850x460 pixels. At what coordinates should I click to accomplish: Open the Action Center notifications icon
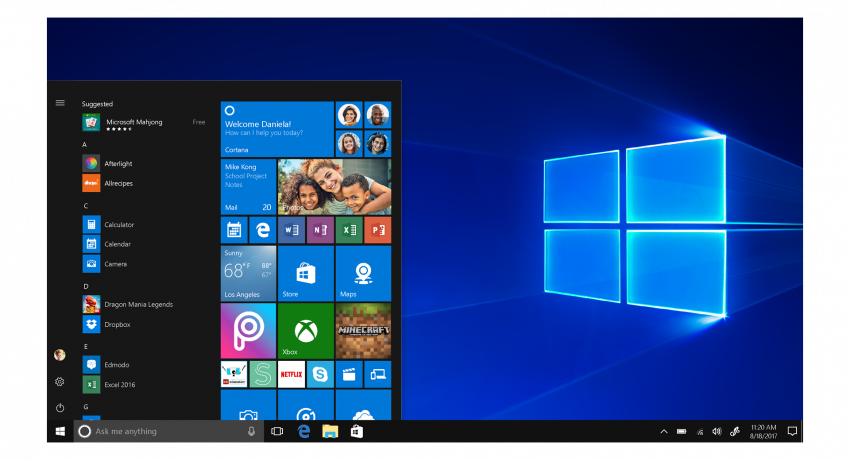click(x=792, y=431)
